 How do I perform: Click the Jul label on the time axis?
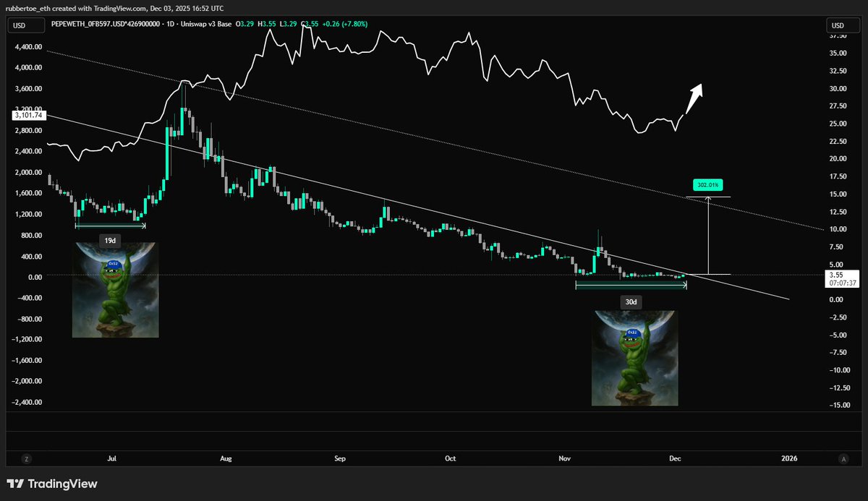point(112,458)
